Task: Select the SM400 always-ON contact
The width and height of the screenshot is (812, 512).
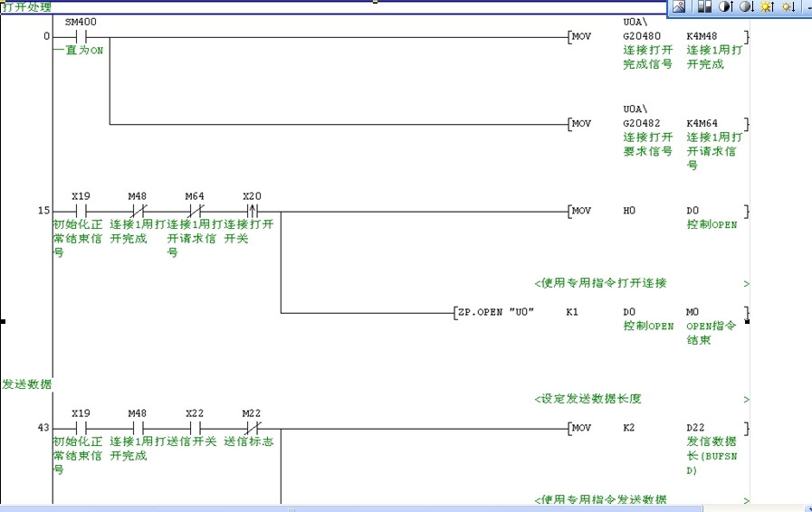Action: click(80, 37)
